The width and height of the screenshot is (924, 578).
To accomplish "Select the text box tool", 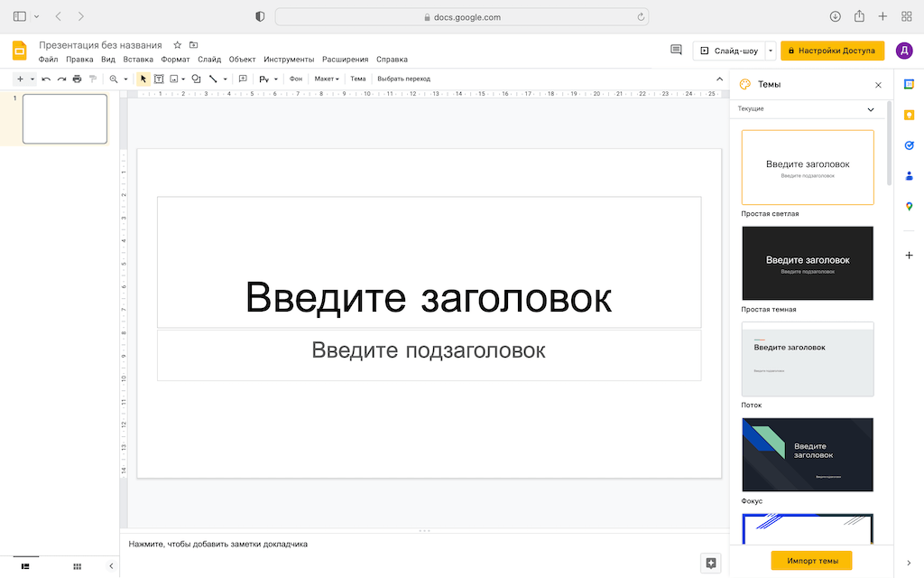I will tap(159, 79).
